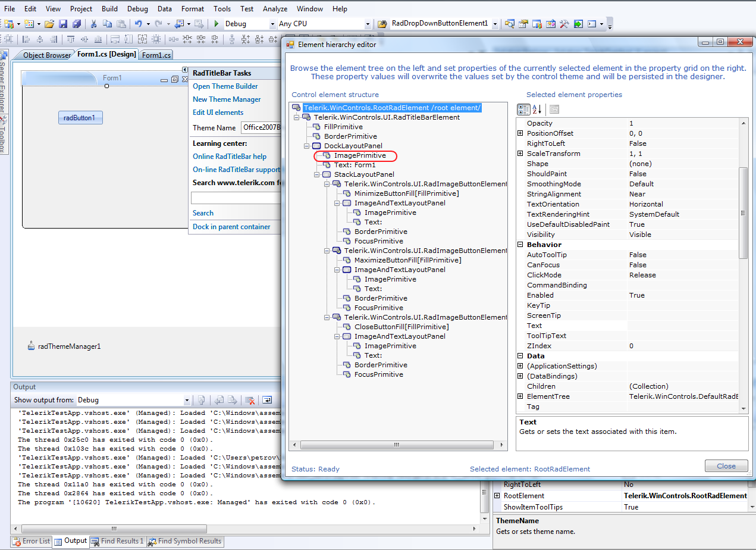Switch property grid to Categorized view

point(523,110)
